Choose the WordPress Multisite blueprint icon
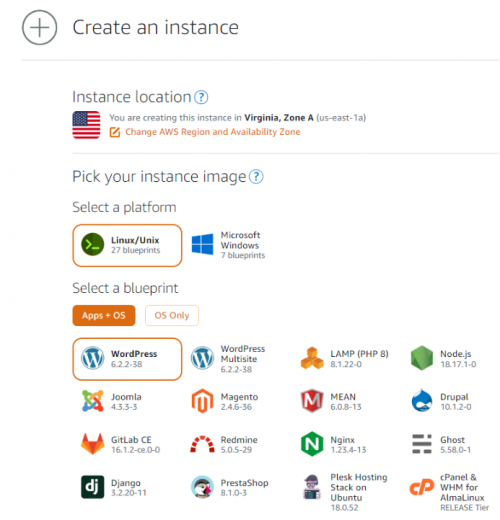500x520 pixels. tap(202, 358)
